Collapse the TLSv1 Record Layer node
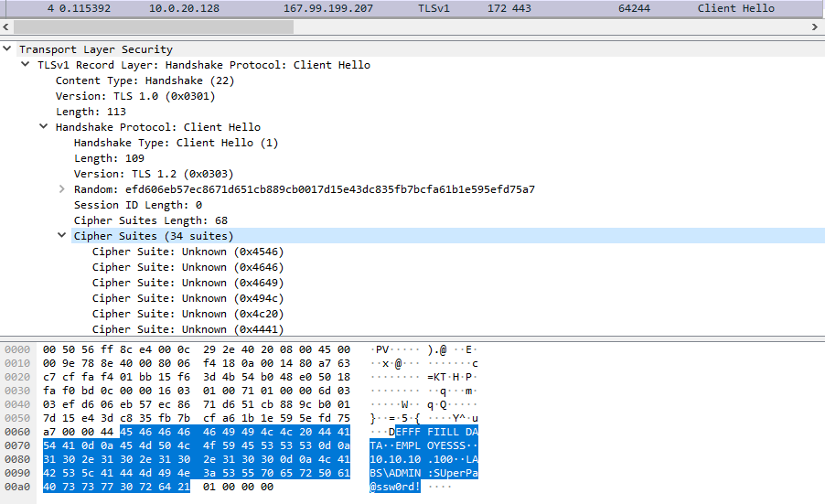 [x=26, y=65]
